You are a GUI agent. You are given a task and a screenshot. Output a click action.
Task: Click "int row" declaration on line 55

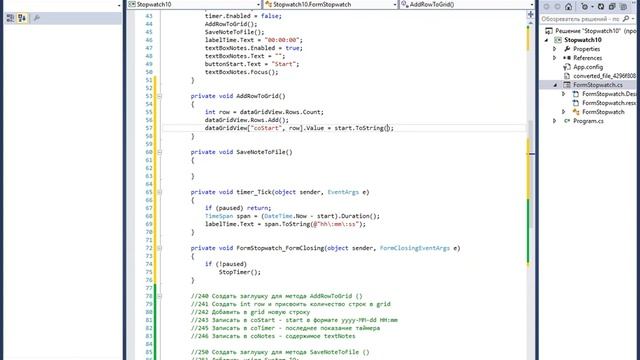(x=217, y=112)
